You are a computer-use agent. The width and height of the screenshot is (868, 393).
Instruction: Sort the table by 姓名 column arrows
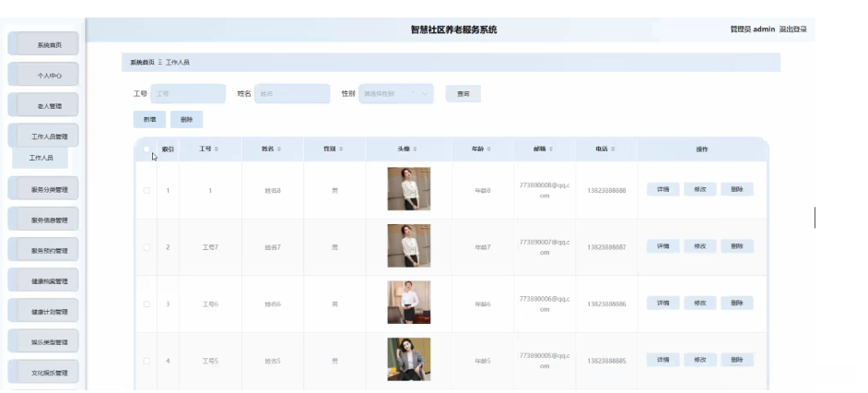278,149
